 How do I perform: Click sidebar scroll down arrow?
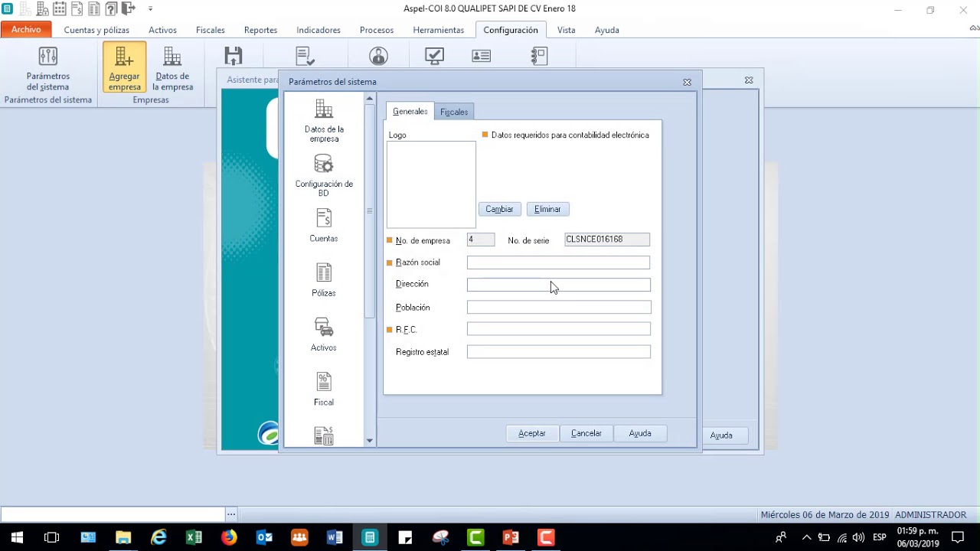370,441
